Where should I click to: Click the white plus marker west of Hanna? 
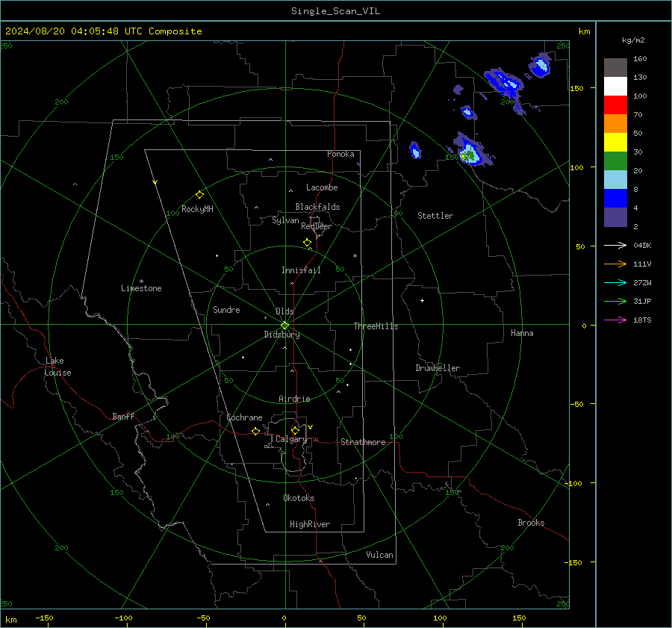pyautogui.click(x=422, y=300)
